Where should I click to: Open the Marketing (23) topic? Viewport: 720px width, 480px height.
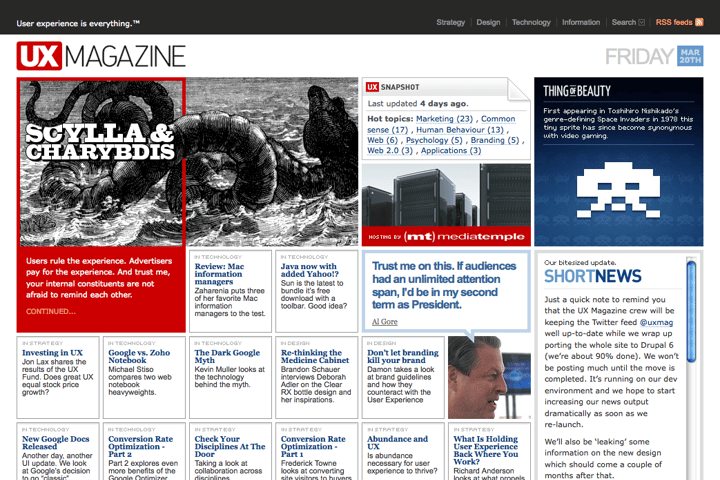pos(444,119)
